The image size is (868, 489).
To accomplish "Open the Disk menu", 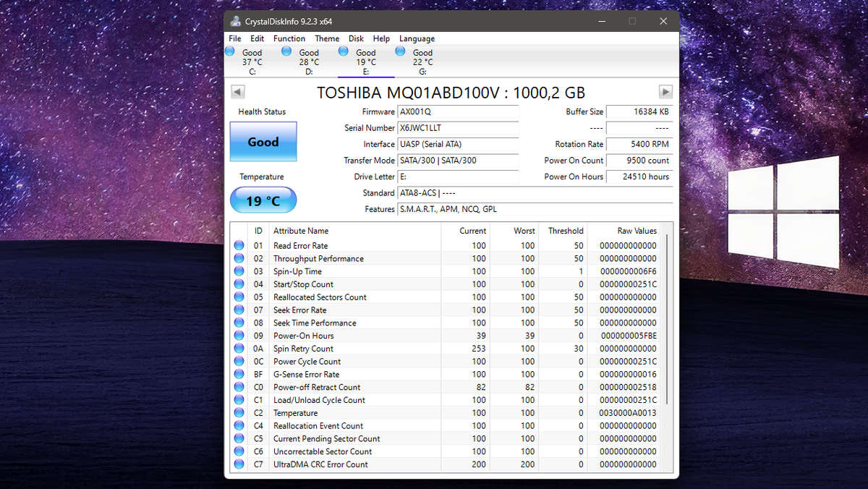I will pos(356,38).
